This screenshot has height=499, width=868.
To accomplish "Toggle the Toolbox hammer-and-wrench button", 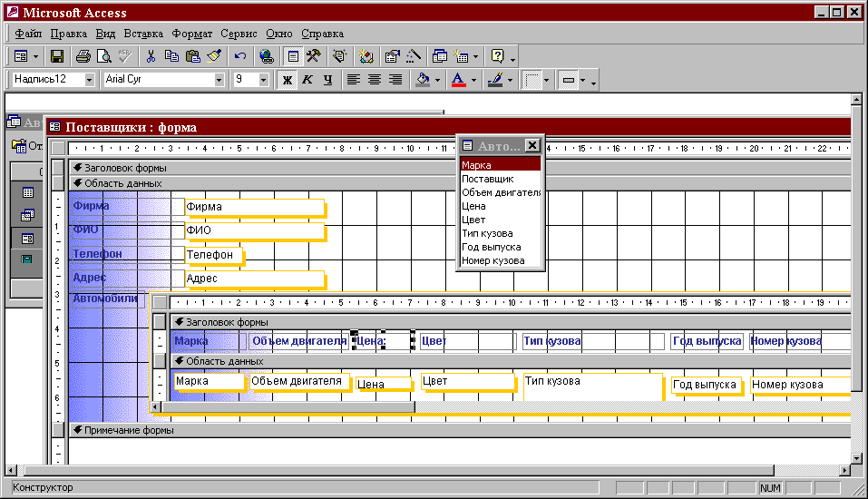I will 313,56.
